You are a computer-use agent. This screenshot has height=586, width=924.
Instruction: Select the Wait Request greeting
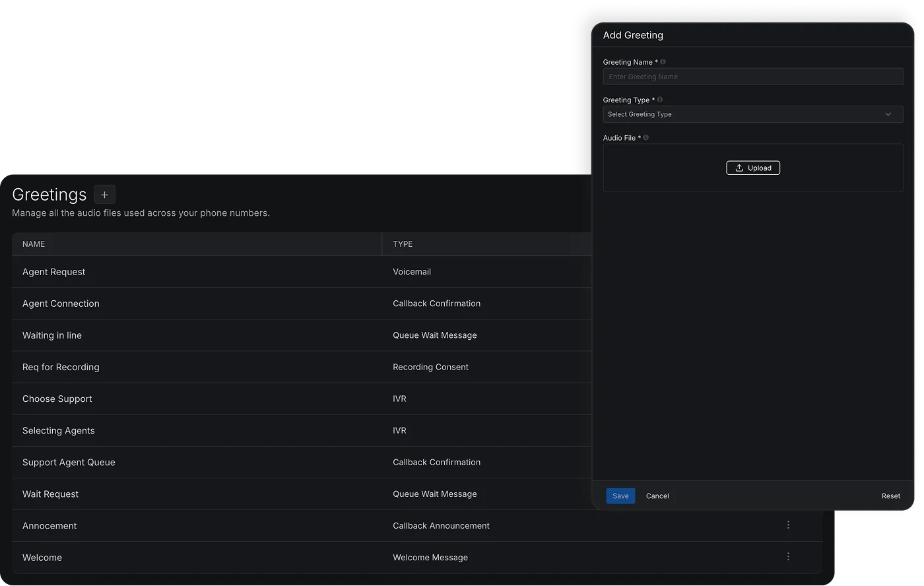pyautogui.click(x=50, y=494)
